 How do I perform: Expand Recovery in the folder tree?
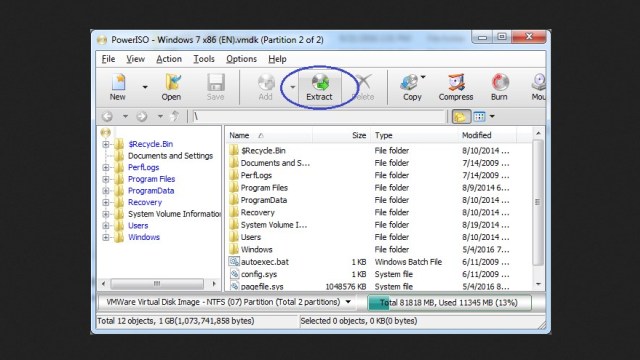click(106, 202)
